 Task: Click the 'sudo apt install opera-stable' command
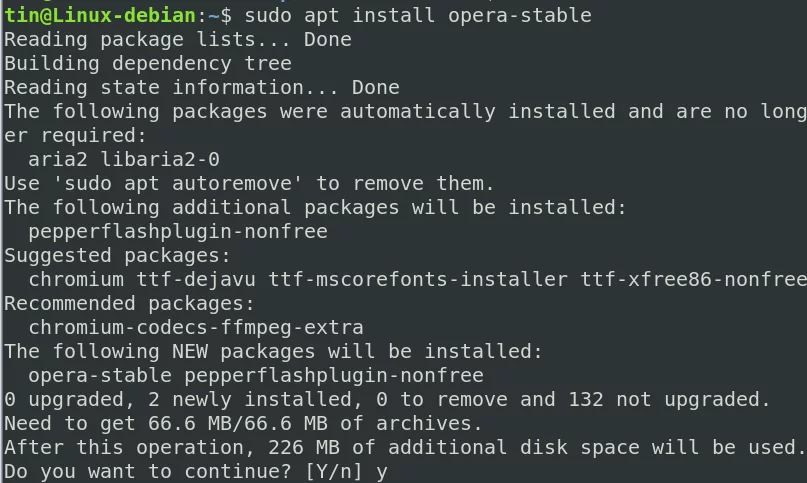[x=417, y=15]
